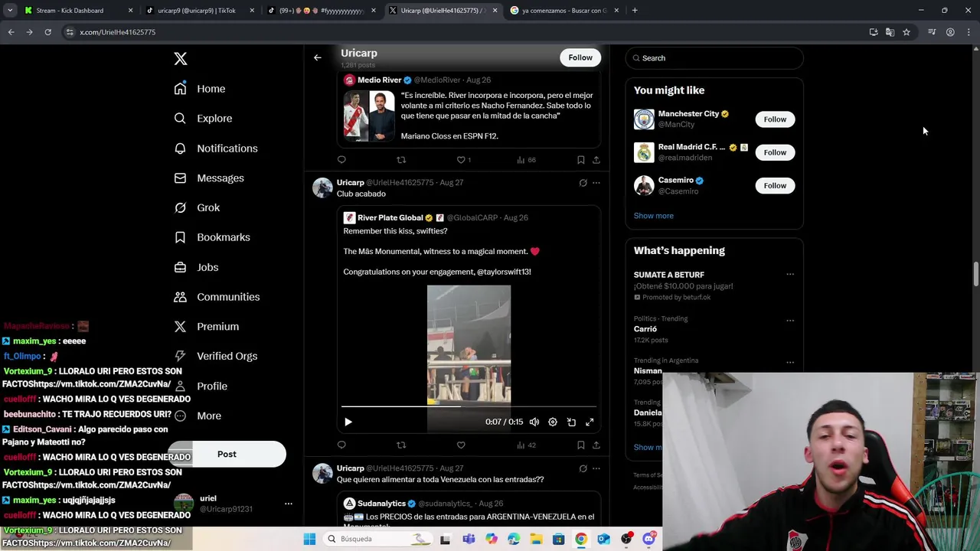Open the browser tab search dropdown
This screenshot has height=551, width=980.
10,11
